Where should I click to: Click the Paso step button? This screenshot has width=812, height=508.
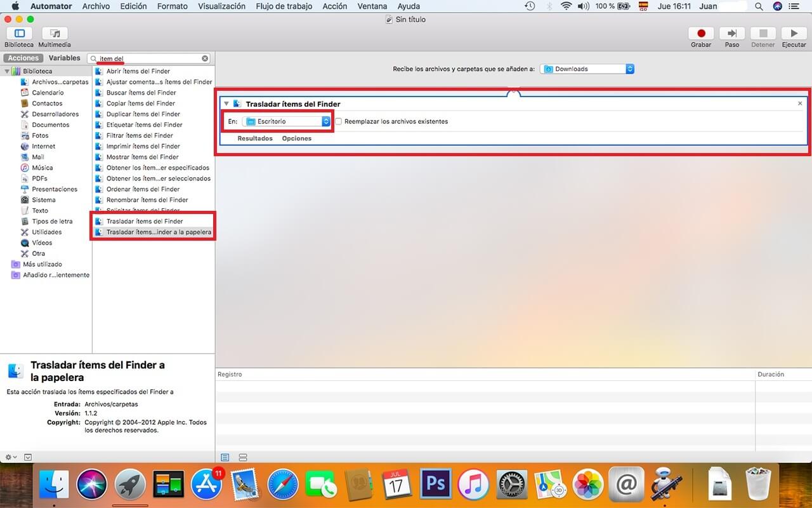click(x=732, y=33)
